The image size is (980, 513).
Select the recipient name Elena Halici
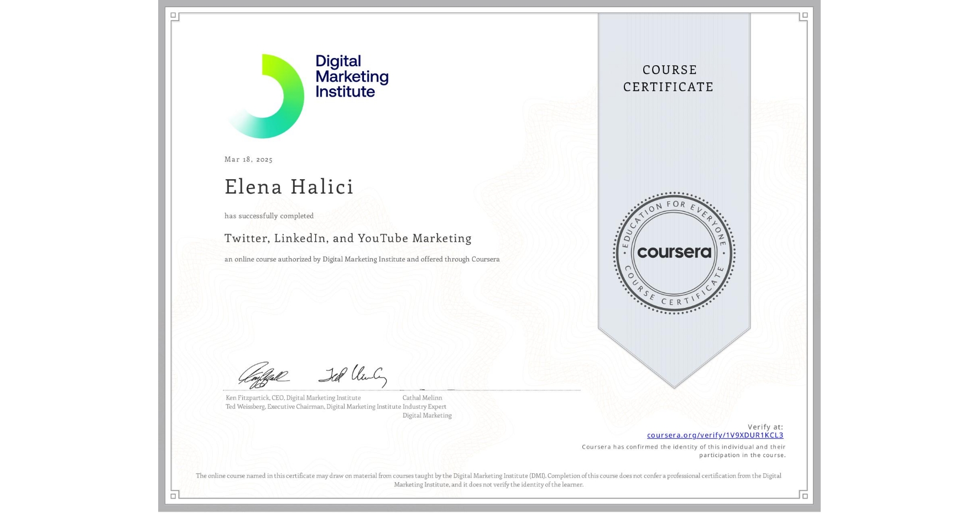coord(289,187)
